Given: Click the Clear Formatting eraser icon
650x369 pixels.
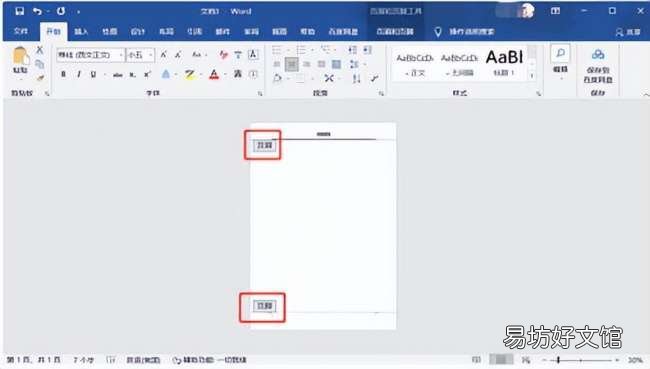Looking at the screenshot, I should click(224, 54).
